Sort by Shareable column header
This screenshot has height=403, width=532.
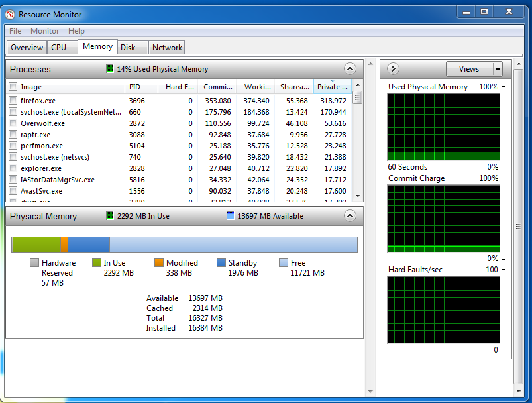pyautogui.click(x=293, y=87)
